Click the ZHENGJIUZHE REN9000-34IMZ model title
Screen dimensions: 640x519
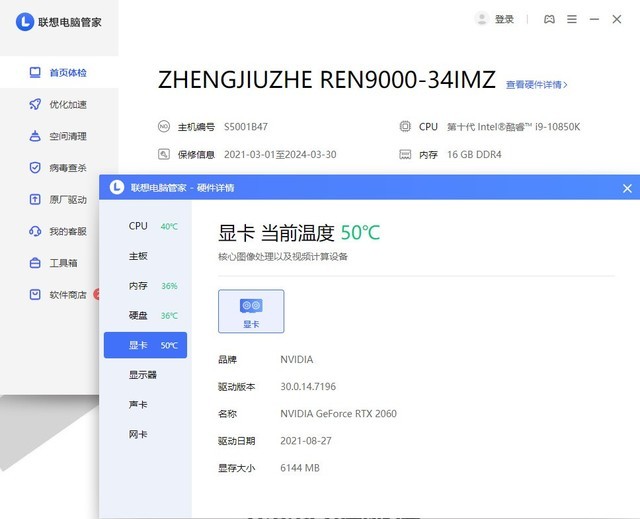pyautogui.click(x=327, y=80)
